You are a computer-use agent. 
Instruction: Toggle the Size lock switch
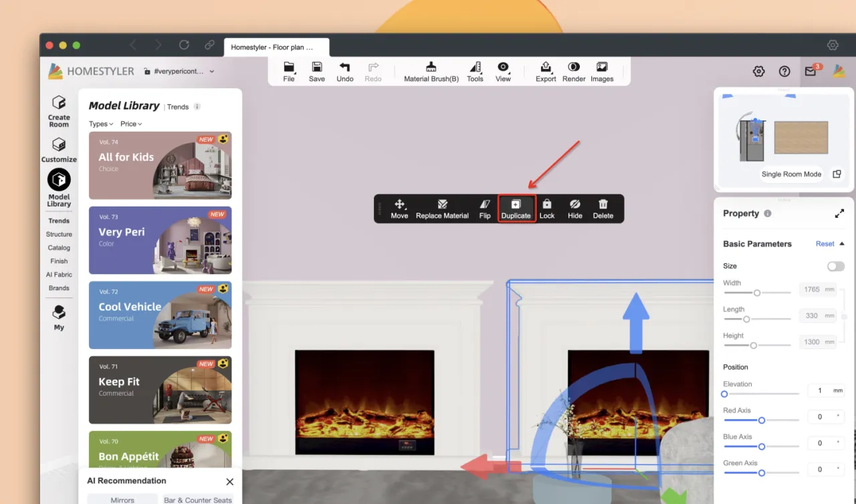835,266
